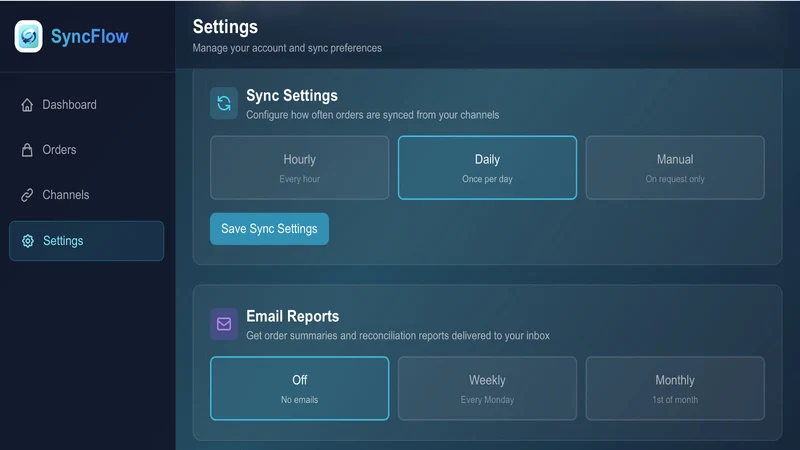Save the sync settings
800x450 pixels.
tap(269, 229)
